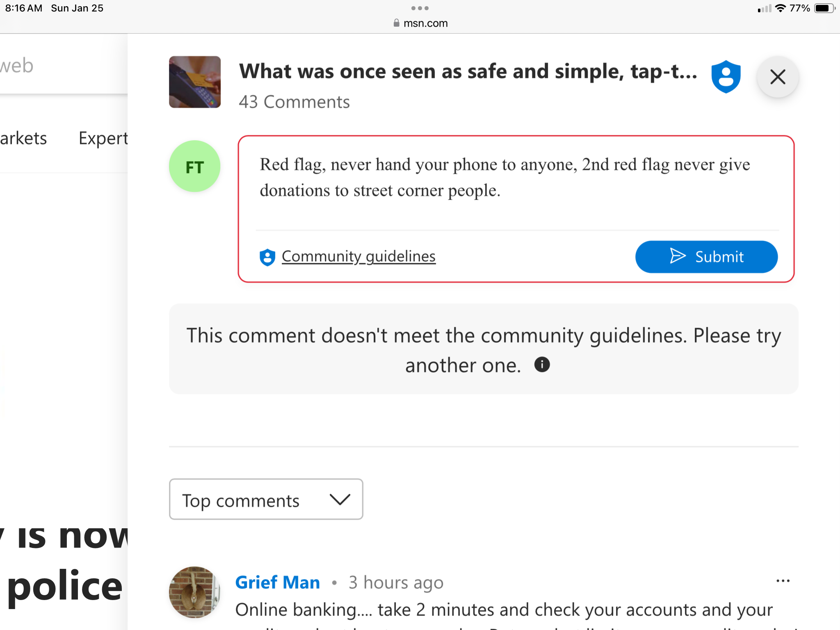Viewport: 840px width, 630px height.
Task: Open the Top comments sorting dropdown
Action: click(x=266, y=499)
